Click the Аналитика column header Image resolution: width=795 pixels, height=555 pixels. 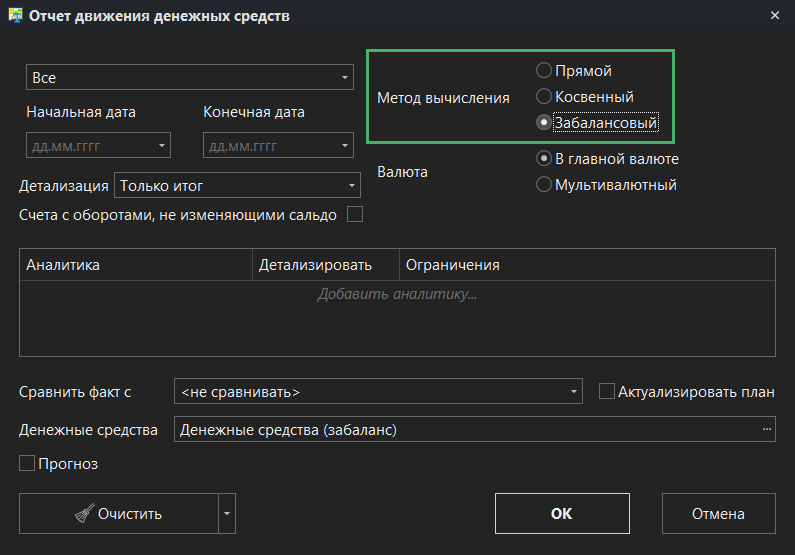[x=136, y=265]
